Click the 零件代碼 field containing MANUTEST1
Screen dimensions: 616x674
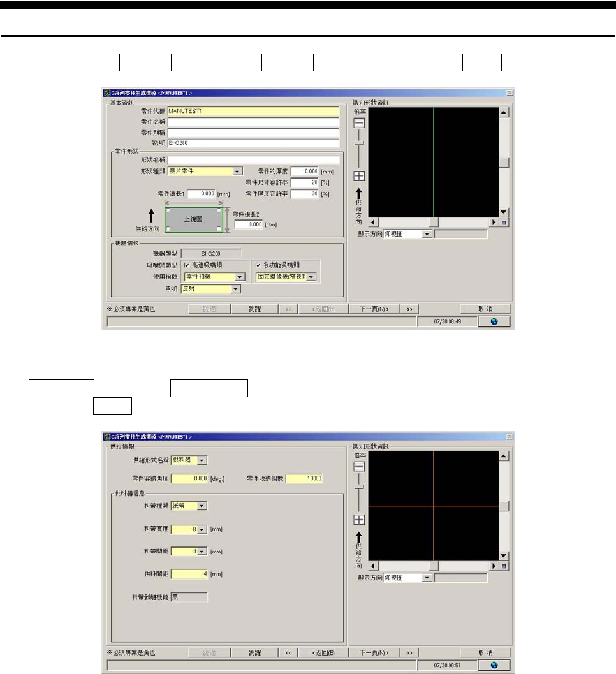point(253,112)
